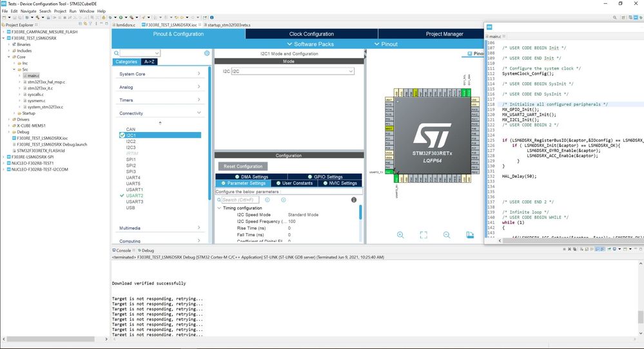
Task: Click the Remove Launch X icon in console toolbar
Action: coord(570,249)
